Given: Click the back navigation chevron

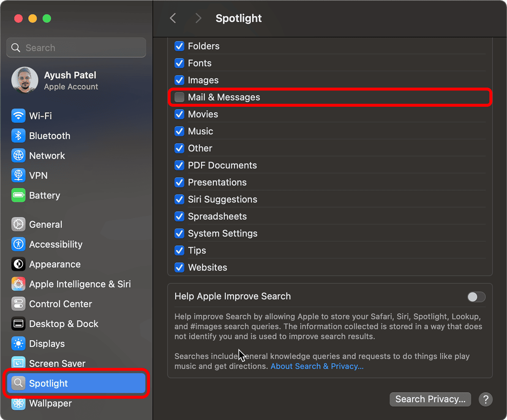Looking at the screenshot, I should (173, 18).
